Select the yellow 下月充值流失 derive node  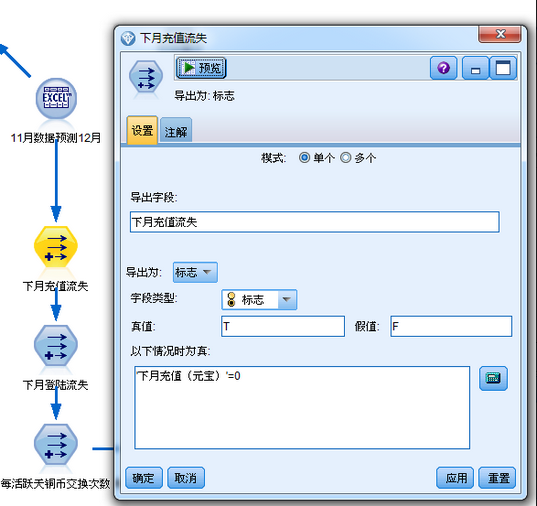56,247
